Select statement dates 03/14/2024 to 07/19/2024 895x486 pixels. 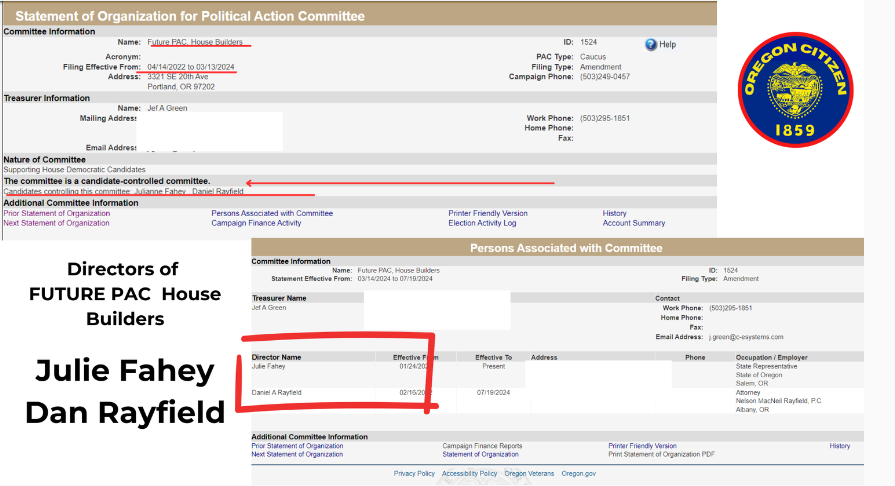395,279
